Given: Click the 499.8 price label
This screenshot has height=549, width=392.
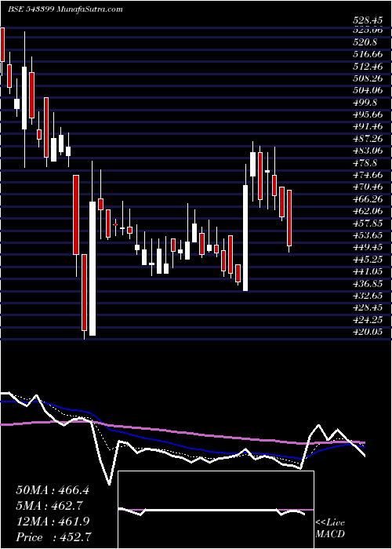Looking at the screenshot, I should pyautogui.click(x=365, y=103).
